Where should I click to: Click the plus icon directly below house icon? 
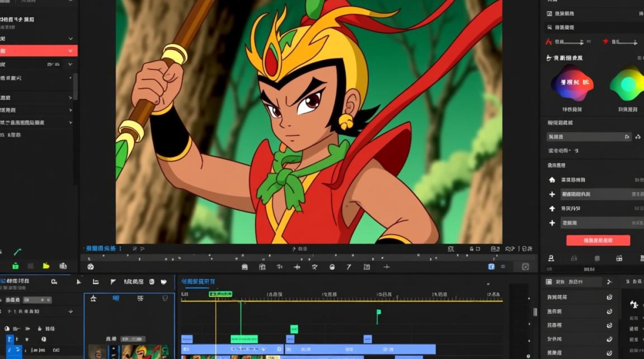click(x=552, y=194)
